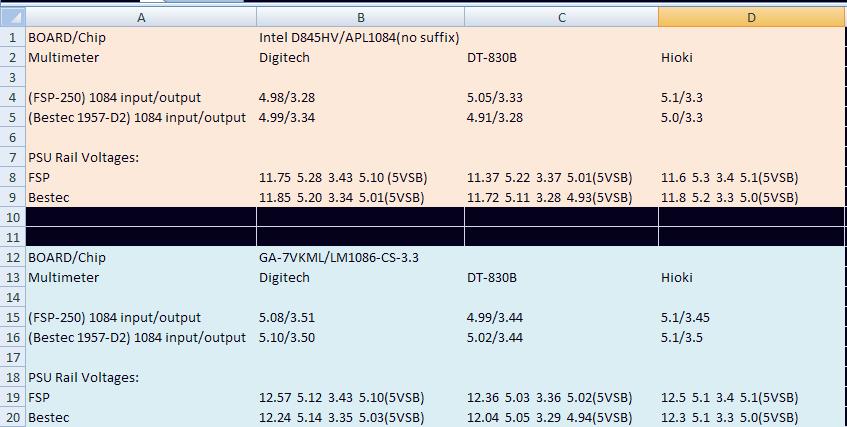
Task: Click the '5.1/3.45' cell
Action: 752,317
